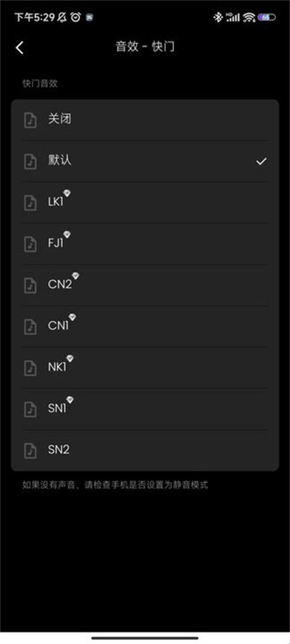Tap the 默认 label text
This screenshot has width=290, height=644.
pos(60,160)
